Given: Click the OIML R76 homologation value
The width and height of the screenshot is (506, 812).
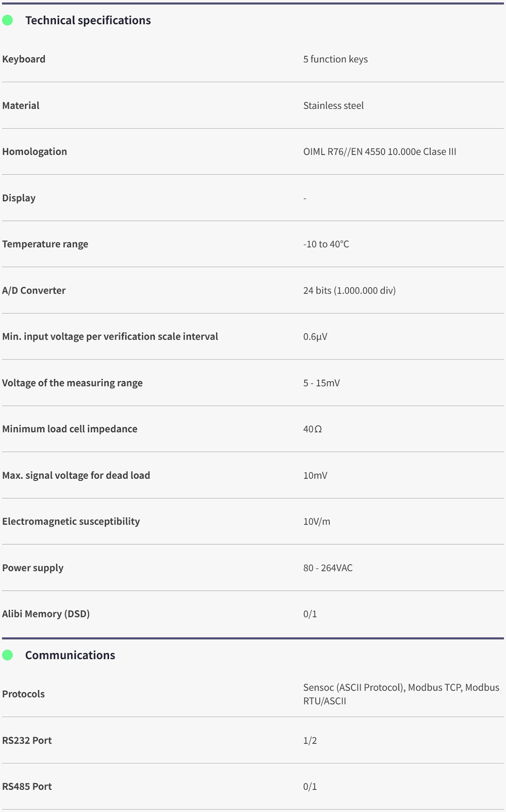Looking at the screenshot, I should point(379,152).
